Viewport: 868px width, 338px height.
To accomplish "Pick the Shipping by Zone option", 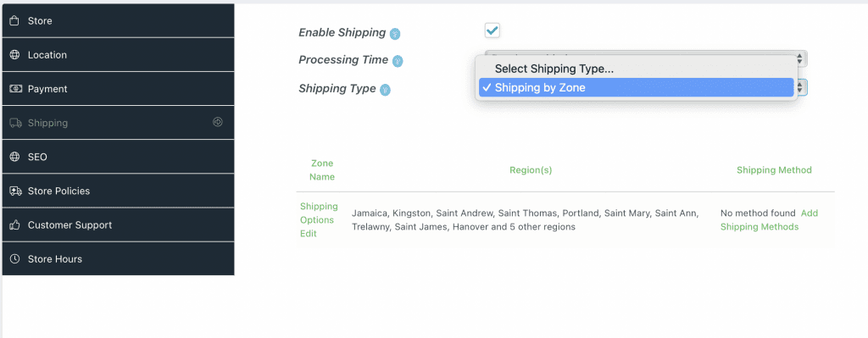I will tap(636, 87).
